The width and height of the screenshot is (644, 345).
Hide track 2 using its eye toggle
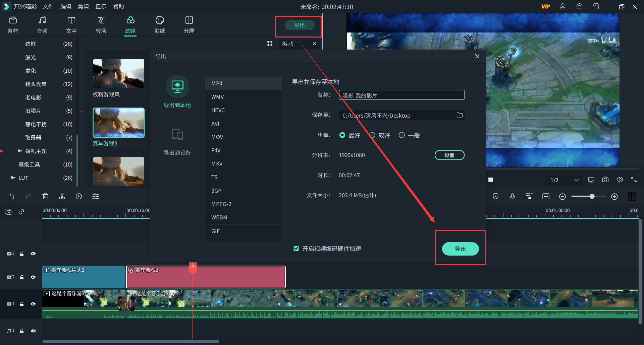click(33, 277)
